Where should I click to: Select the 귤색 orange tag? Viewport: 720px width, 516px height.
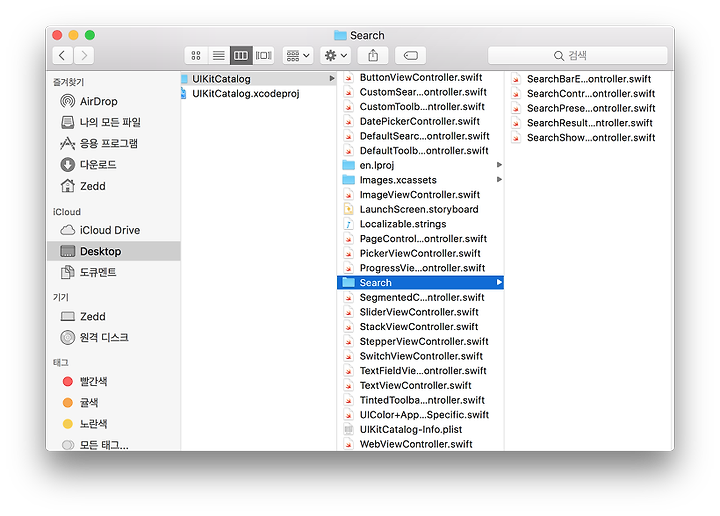click(113, 403)
